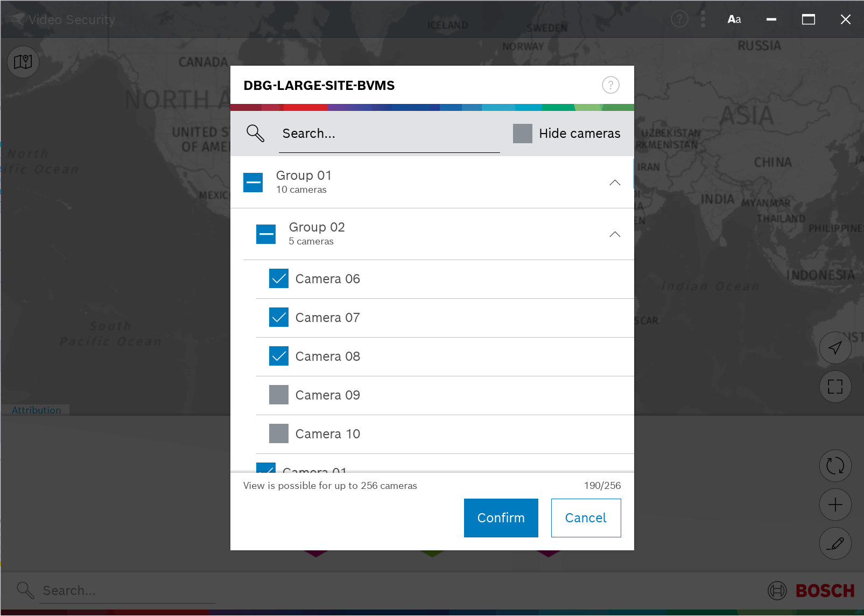Toggle fullscreen map view icon
The image size is (864, 616).
835,387
